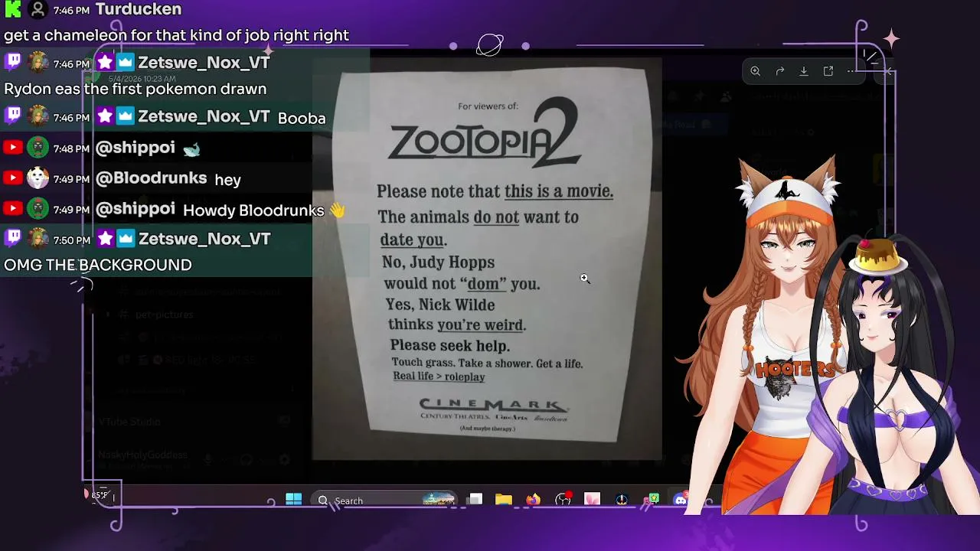This screenshot has height=551, width=980.
Task: Open the dark round rocket app on the taskbar
Action: click(622, 500)
